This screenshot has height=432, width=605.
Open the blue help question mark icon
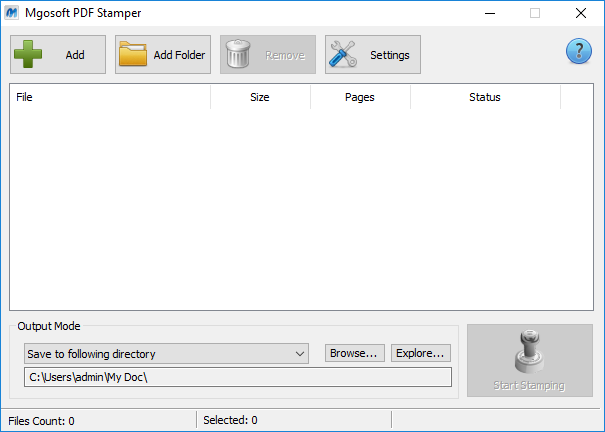[x=578, y=51]
